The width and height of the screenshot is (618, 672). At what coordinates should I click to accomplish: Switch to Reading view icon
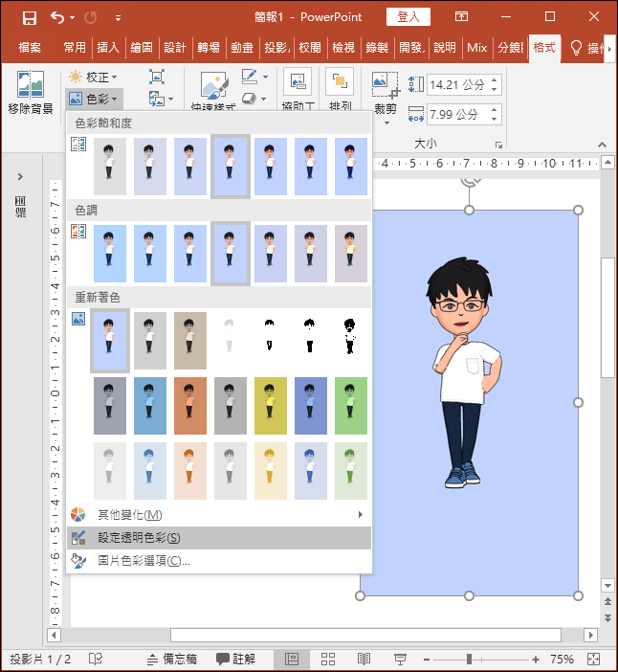coord(364,659)
